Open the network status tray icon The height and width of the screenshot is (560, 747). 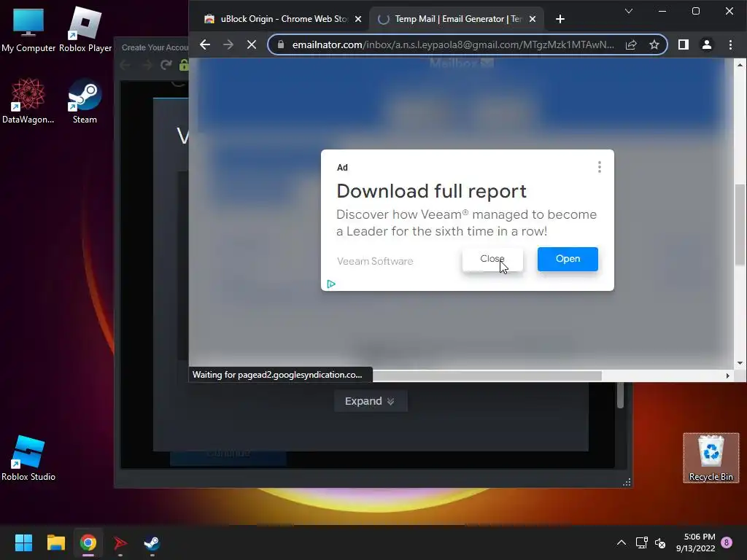pos(641,542)
